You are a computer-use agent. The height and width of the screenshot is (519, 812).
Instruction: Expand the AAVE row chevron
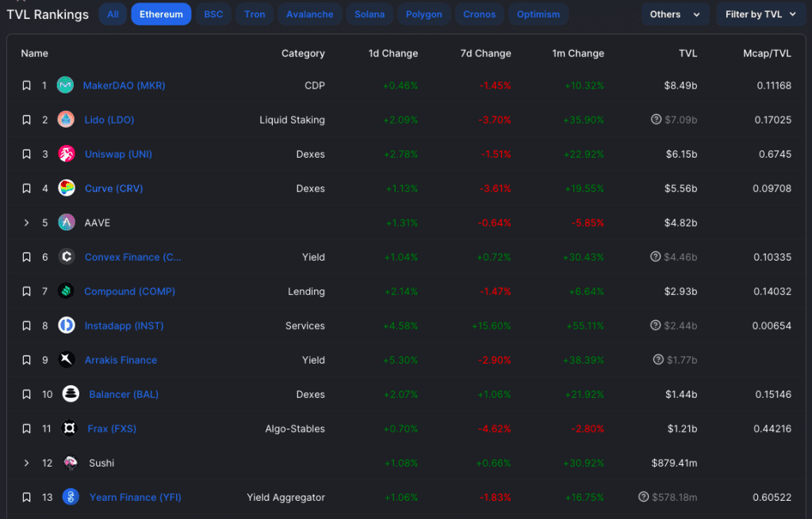pyautogui.click(x=26, y=223)
